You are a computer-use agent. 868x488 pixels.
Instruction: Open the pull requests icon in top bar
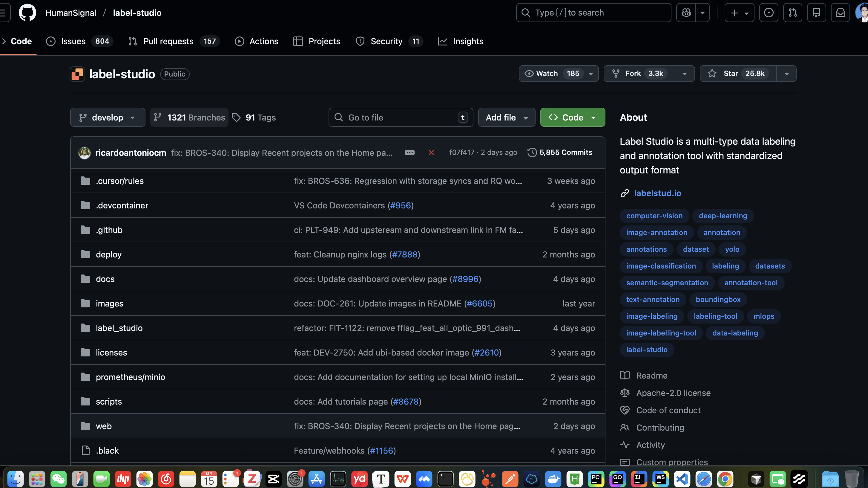pyautogui.click(x=792, y=13)
